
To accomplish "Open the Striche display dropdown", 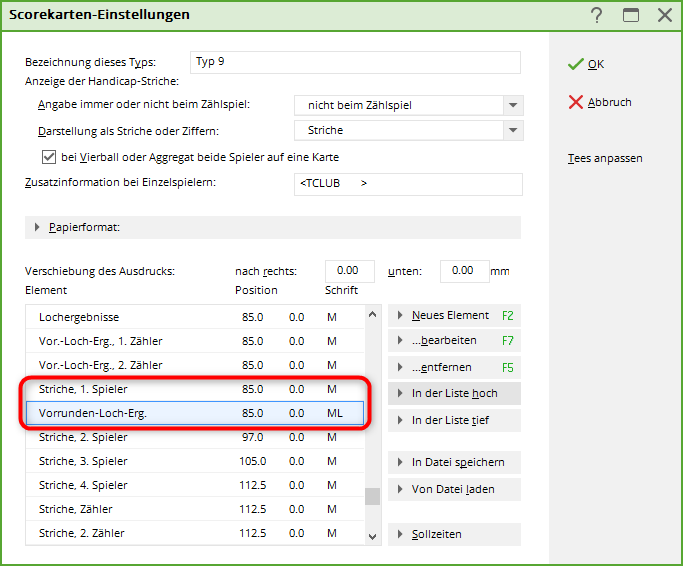I will (513, 130).
